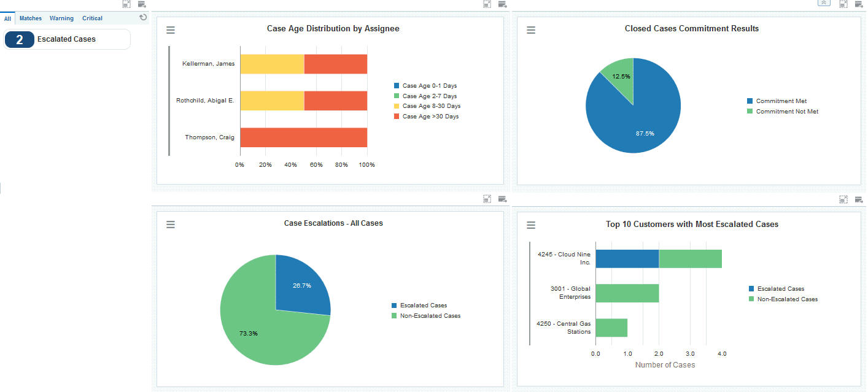Click Cloud Nine green non-escalated bar segment
Image resolution: width=868 pixels, height=392 pixels.
pyautogui.click(x=691, y=259)
